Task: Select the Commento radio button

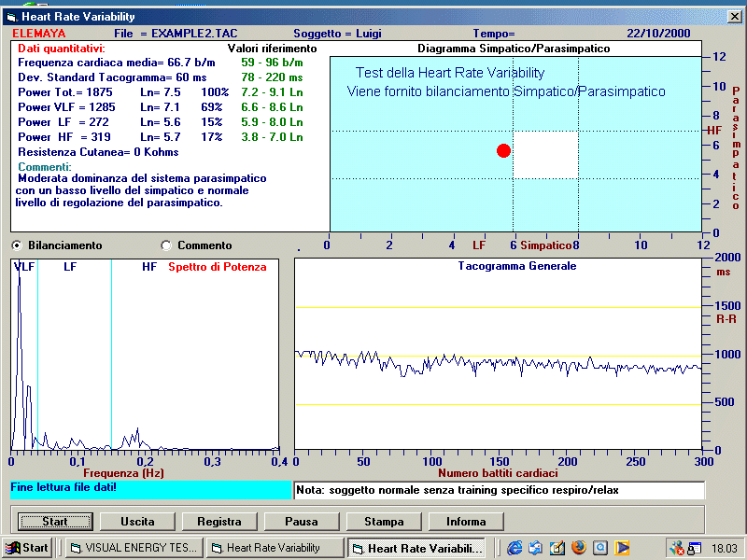Action: (166, 245)
